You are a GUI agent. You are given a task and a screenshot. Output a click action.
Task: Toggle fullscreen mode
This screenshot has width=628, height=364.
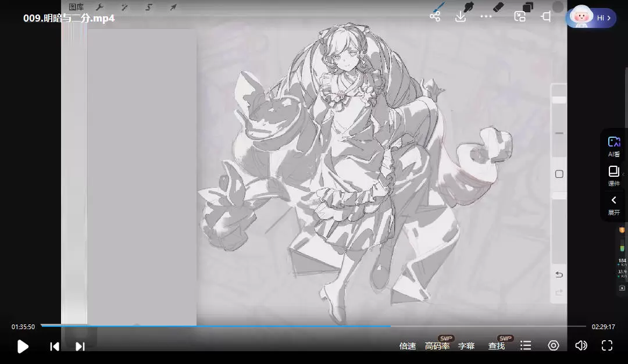tap(607, 346)
